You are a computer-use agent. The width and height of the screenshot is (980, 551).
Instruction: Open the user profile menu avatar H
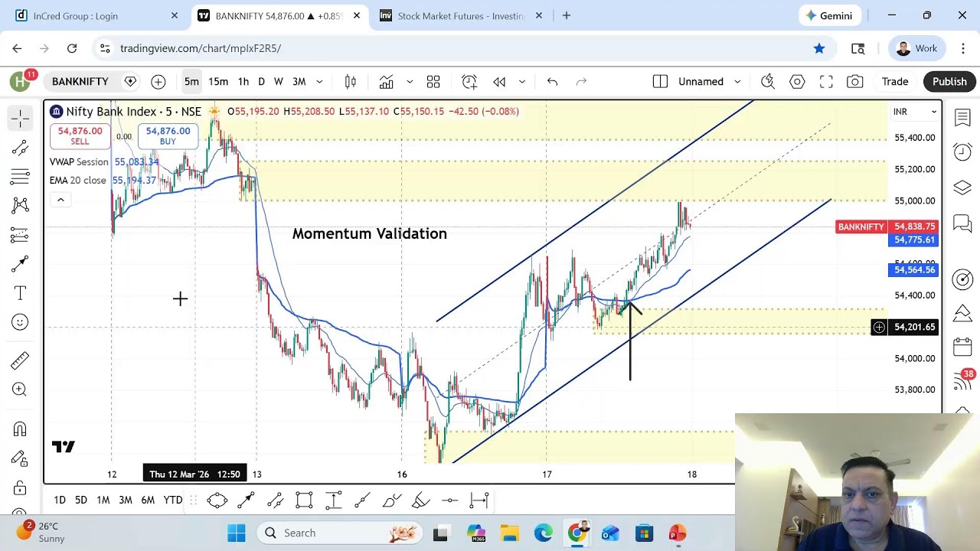point(20,81)
